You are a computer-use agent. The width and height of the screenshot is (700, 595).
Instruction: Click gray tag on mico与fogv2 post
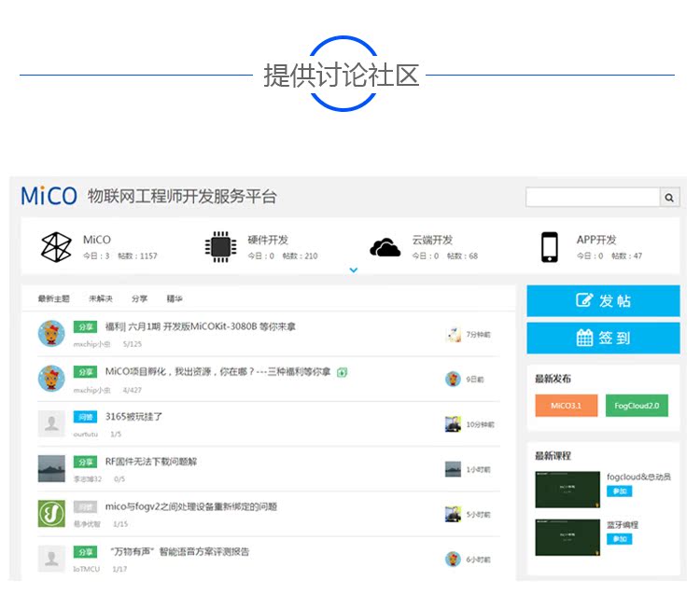[x=85, y=507]
